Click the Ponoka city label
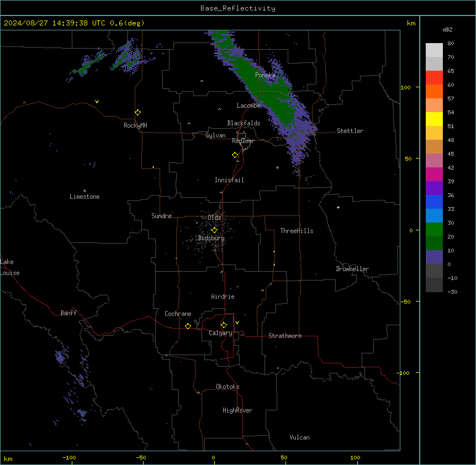The width and height of the screenshot is (476, 465). [265, 75]
